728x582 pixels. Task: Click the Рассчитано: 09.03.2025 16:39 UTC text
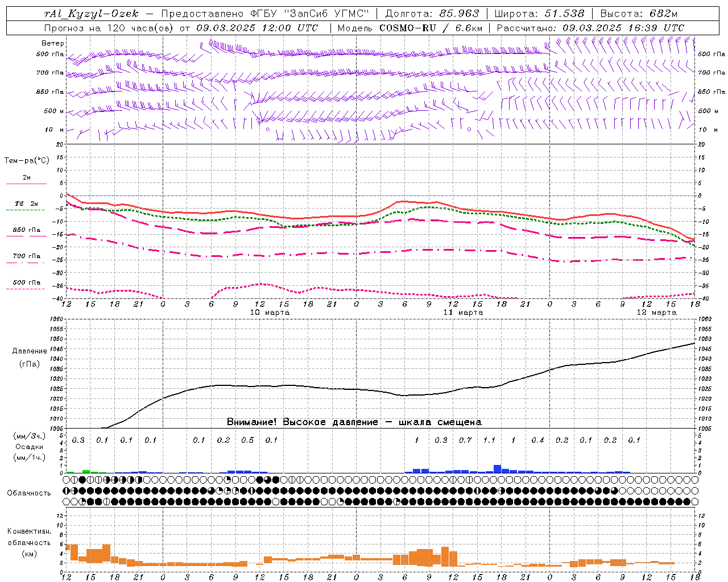590,28
